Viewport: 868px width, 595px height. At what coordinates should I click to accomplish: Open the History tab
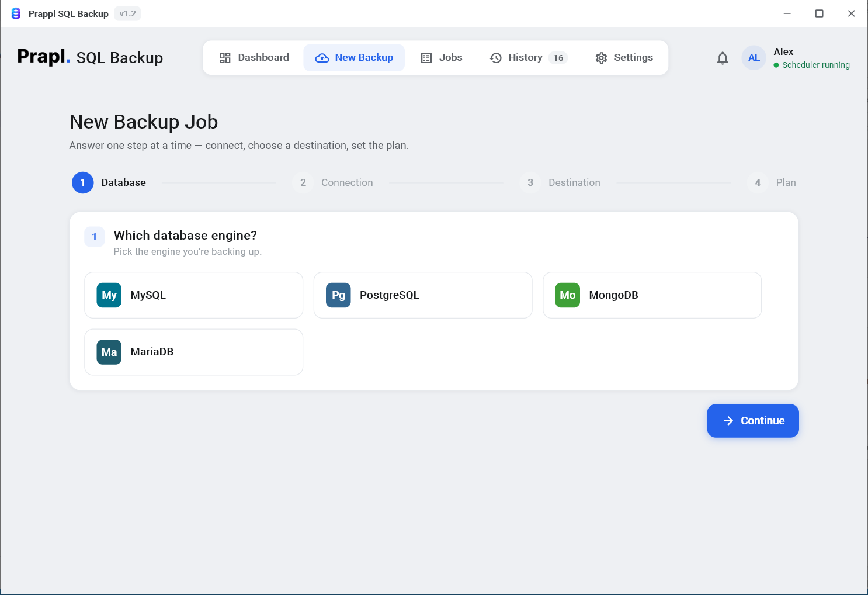(529, 57)
